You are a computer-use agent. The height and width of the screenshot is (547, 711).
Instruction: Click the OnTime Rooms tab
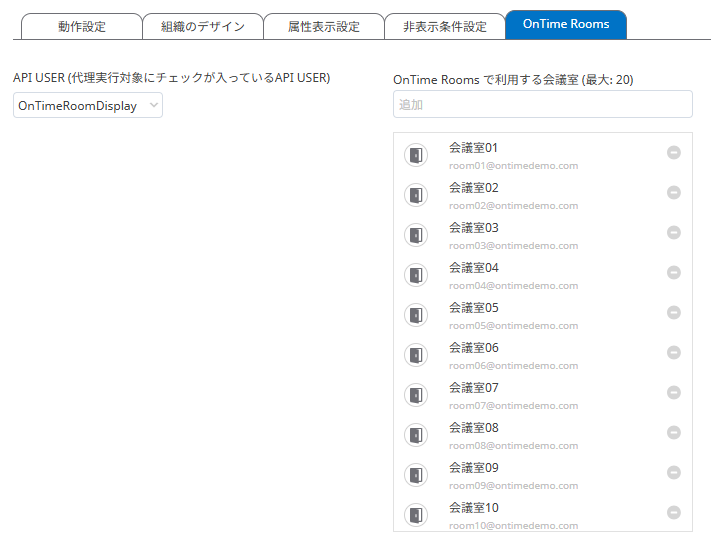click(x=566, y=25)
